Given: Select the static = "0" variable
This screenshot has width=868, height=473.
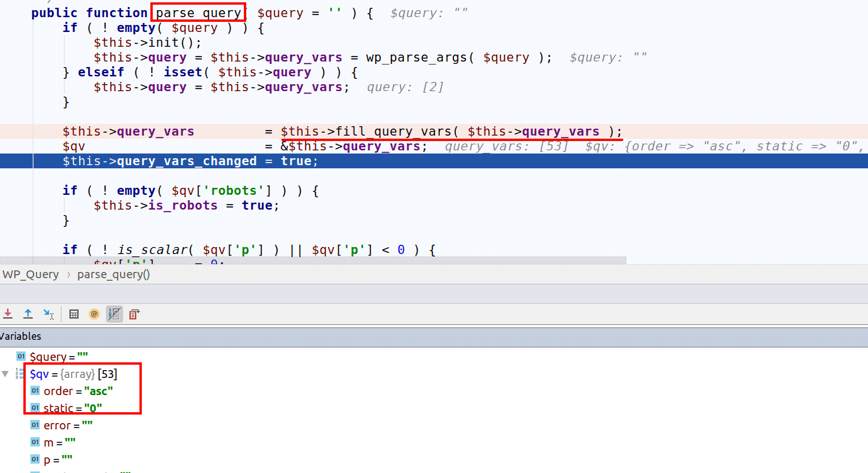Looking at the screenshot, I should [x=72, y=408].
